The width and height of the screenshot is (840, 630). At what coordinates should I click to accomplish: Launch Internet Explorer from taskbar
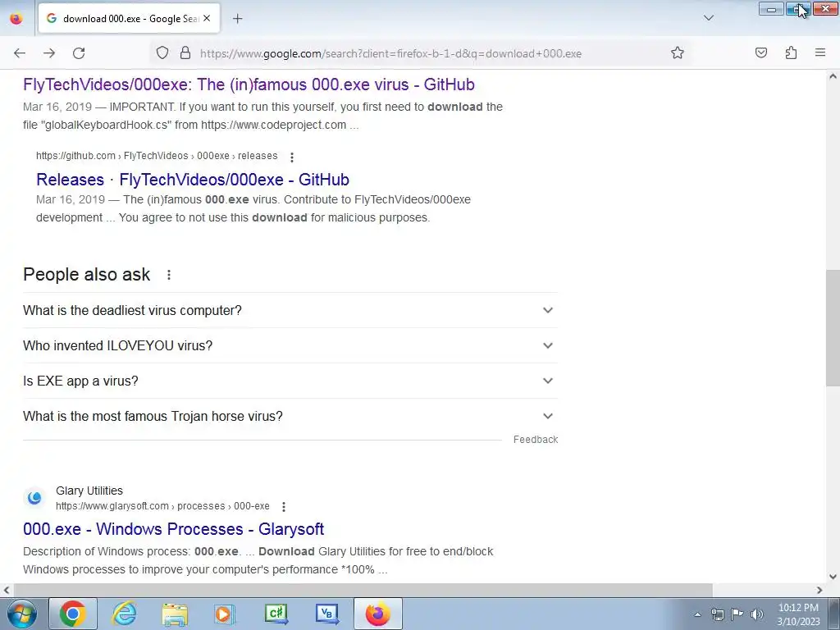coord(125,614)
